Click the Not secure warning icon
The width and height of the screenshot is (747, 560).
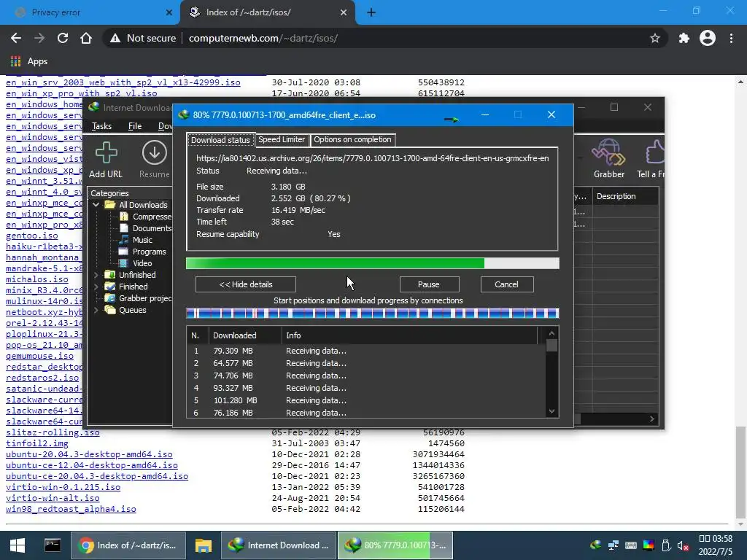115,38
